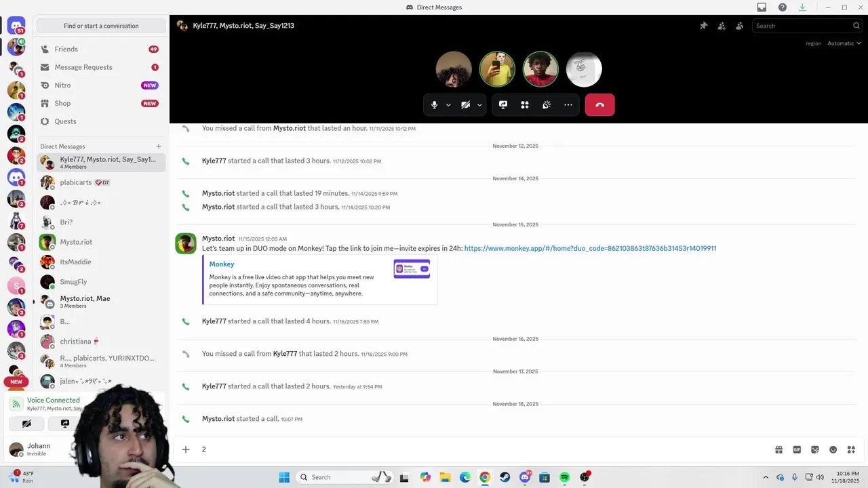The image size is (868, 488).
Task: Open the soundboard in call controls
Action: (547, 105)
